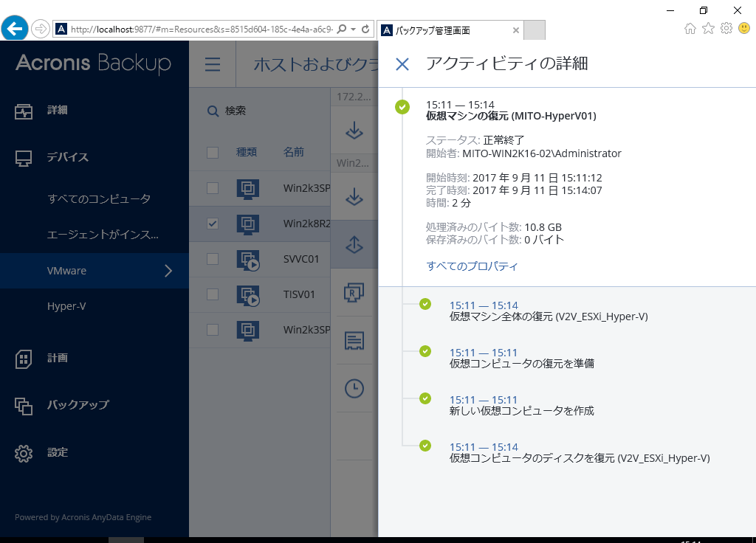Open すべてのプロパティ link

[472, 266]
